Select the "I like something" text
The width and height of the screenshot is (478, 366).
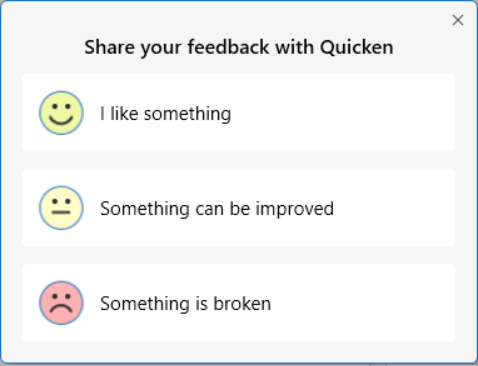coord(165,114)
